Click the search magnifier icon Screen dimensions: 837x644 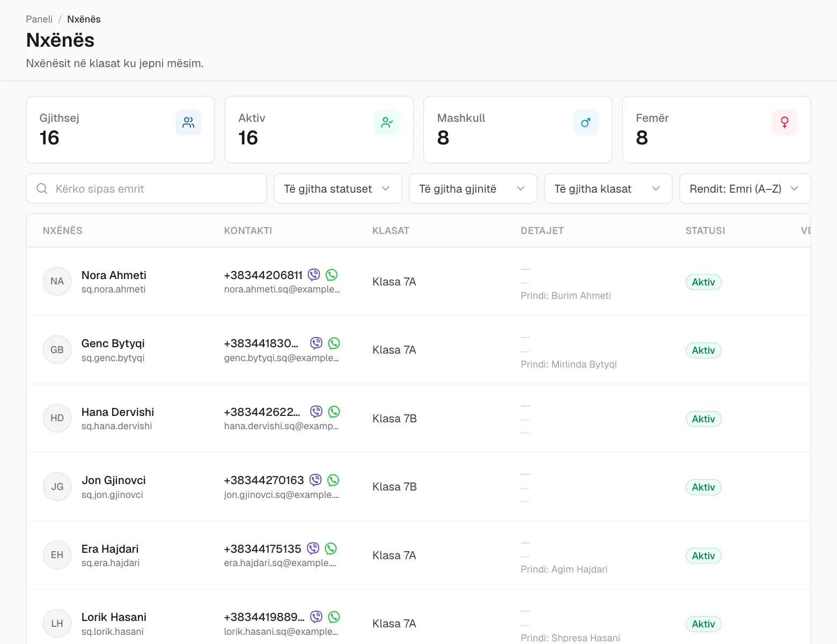point(42,188)
